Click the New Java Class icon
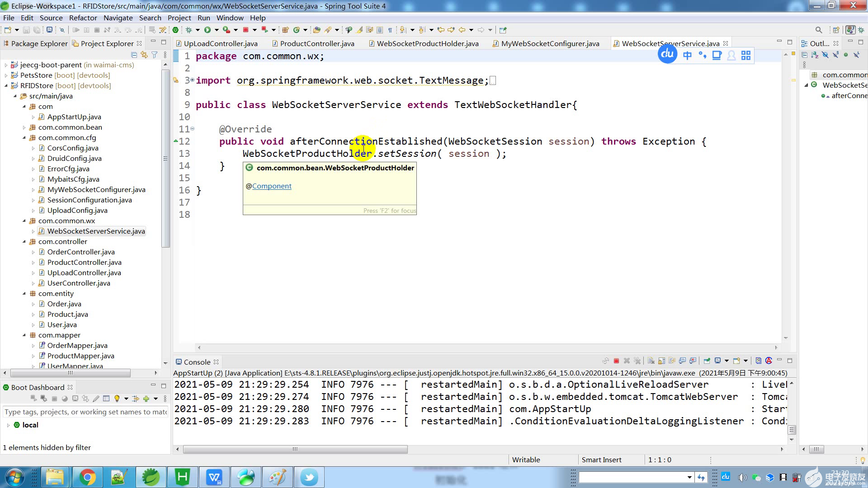 point(296,30)
